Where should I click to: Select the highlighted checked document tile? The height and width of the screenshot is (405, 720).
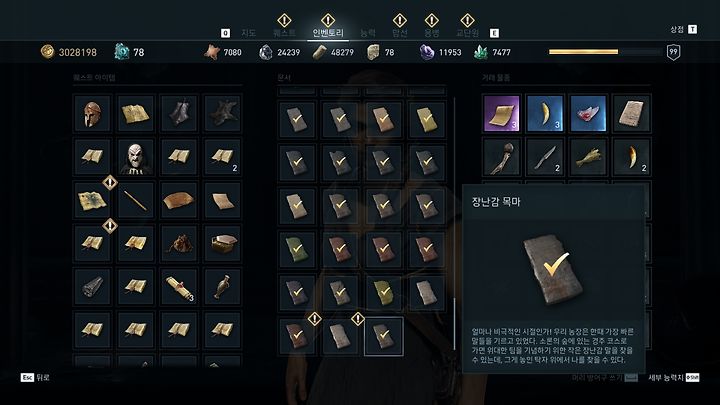click(x=384, y=336)
